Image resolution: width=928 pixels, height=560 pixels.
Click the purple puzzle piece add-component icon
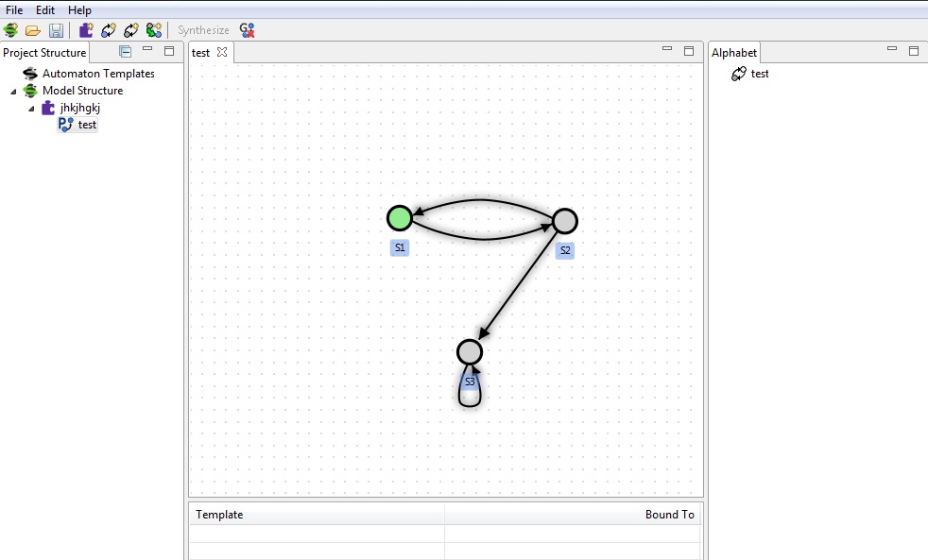coord(86,30)
